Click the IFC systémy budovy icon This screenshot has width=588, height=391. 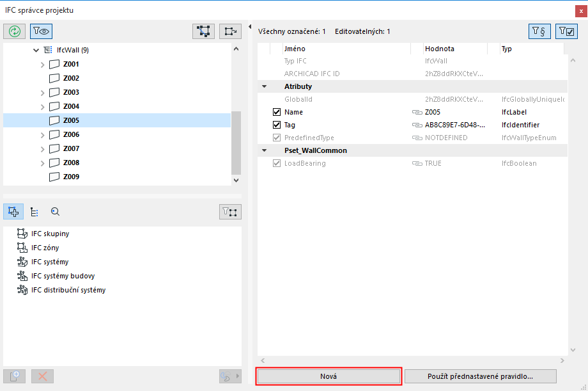pos(22,276)
